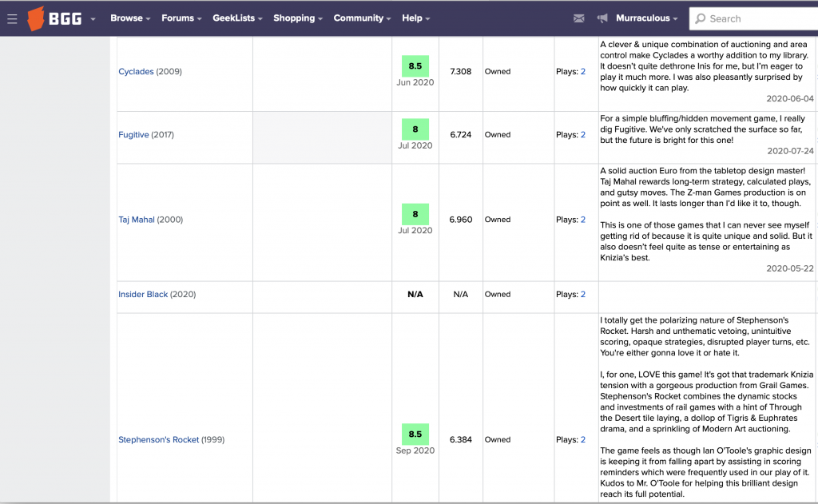Open the plays count 2 for Taj Mahal
The height and width of the screenshot is (504, 818).
[582, 220]
